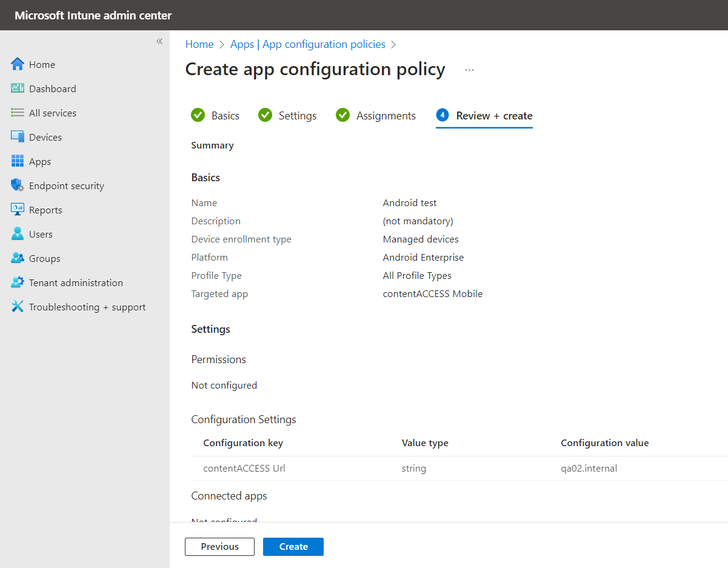Open Reports via its sidebar icon
Viewport: 728px width, 568px height.
(18, 210)
